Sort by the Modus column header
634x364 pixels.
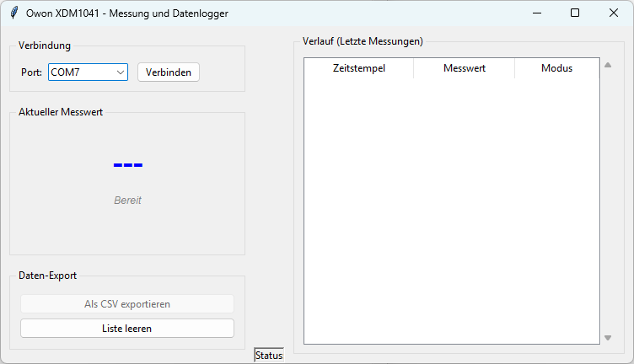pos(556,68)
